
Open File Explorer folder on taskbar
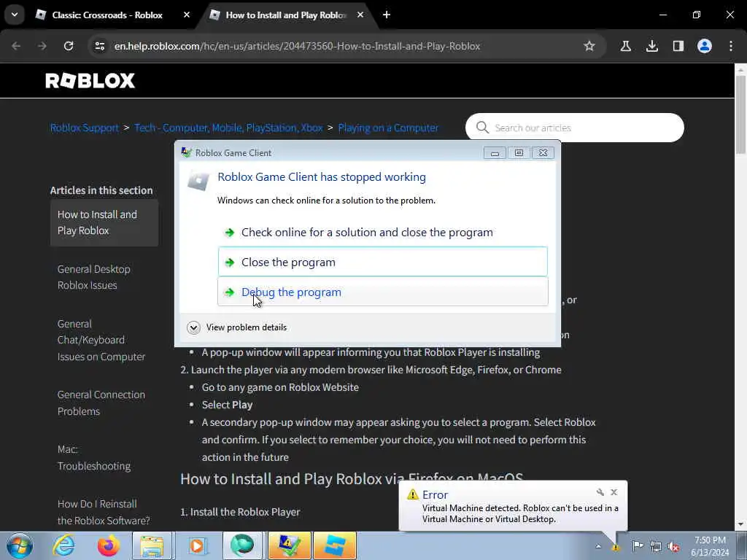[152, 545]
